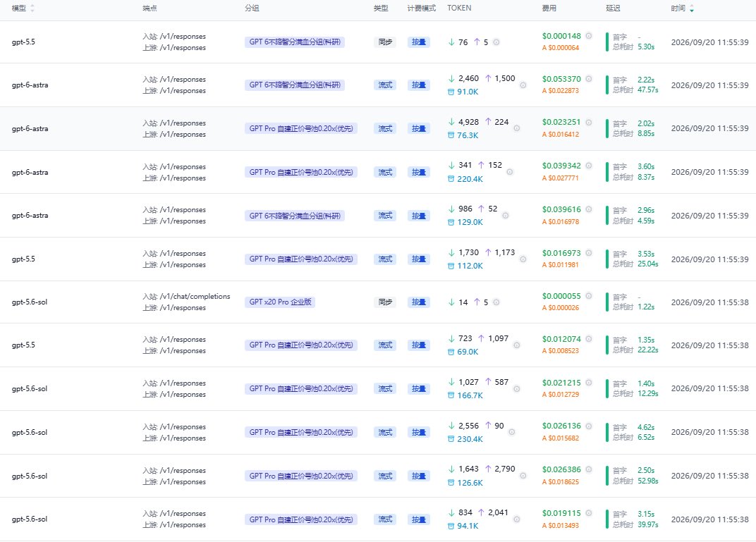
Task: Open info icon next to cost $0.016973
Action: click(589, 253)
